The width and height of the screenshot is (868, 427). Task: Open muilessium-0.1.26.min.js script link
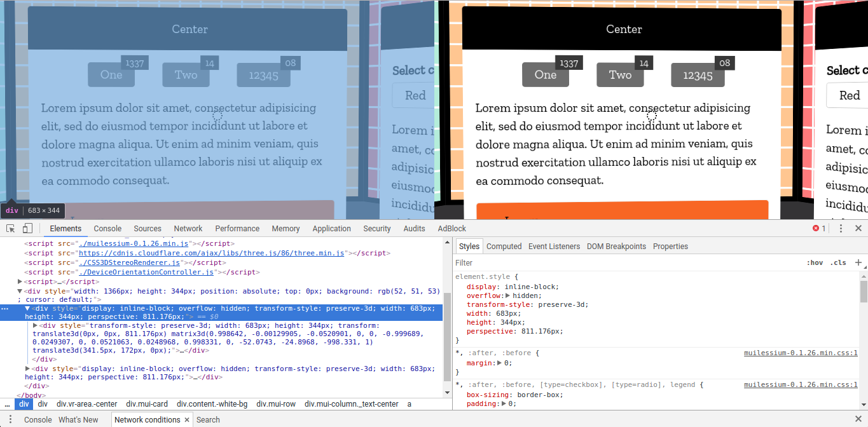pyautogui.click(x=133, y=243)
